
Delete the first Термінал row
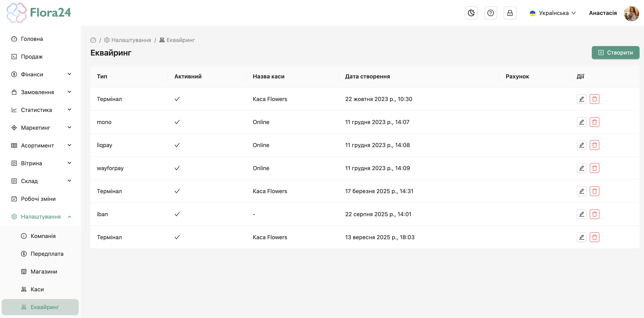click(x=594, y=99)
